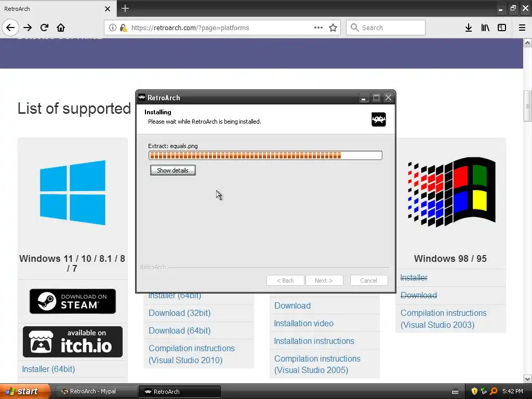
Task: Click the Windows 98 / 95 heading
Action: 450,259
